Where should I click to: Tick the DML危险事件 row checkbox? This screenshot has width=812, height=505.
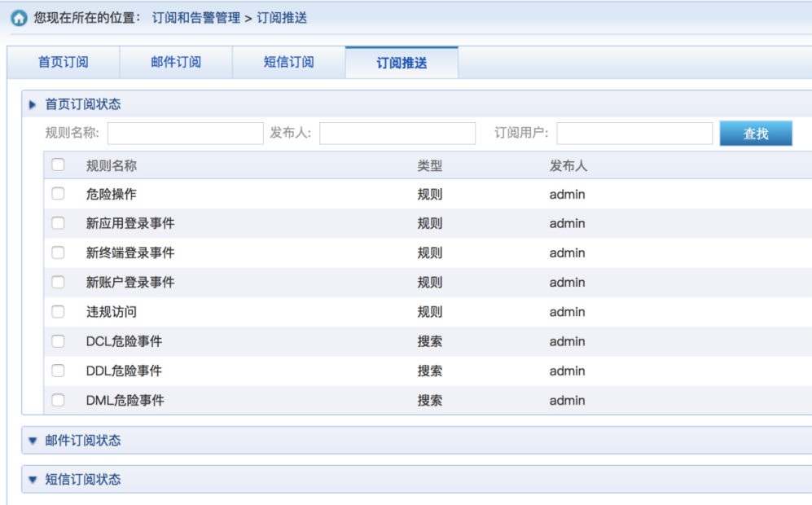[x=58, y=401]
